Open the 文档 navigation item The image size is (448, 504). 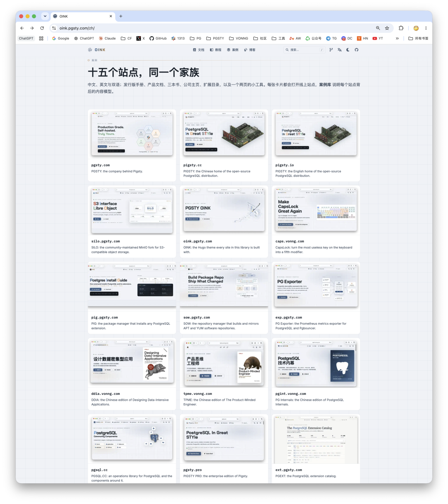[199, 50]
